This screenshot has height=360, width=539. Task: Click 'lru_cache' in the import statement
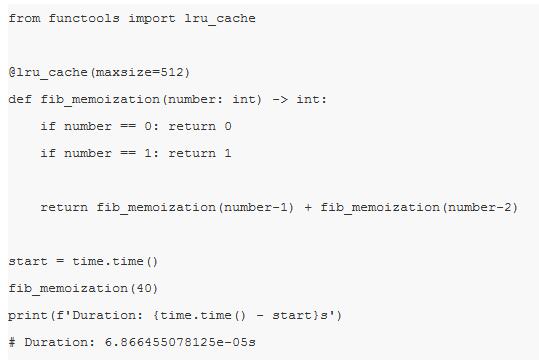pyautogui.click(x=220, y=19)
